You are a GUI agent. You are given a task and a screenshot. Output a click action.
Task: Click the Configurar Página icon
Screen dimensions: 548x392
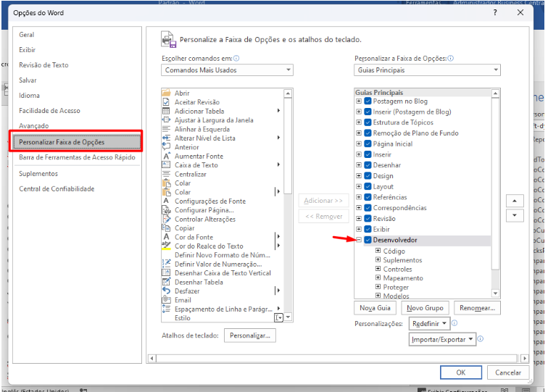[167, 210]
